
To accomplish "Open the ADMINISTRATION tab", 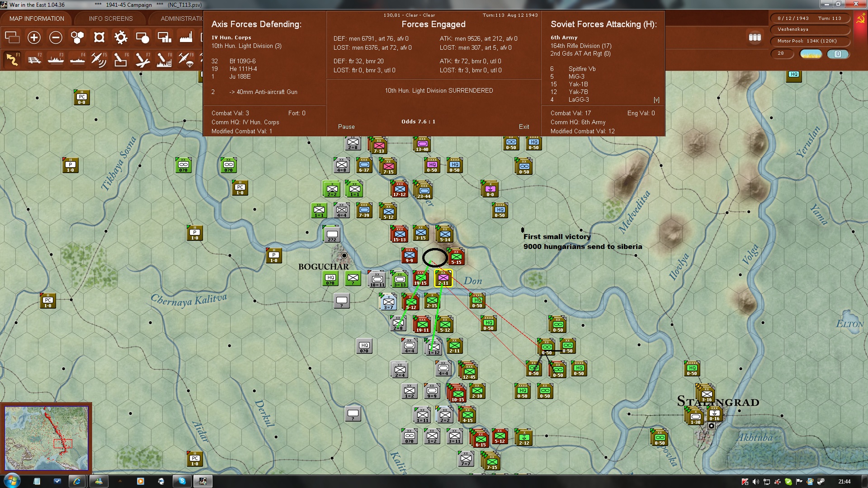I will [x=181, y=19].
